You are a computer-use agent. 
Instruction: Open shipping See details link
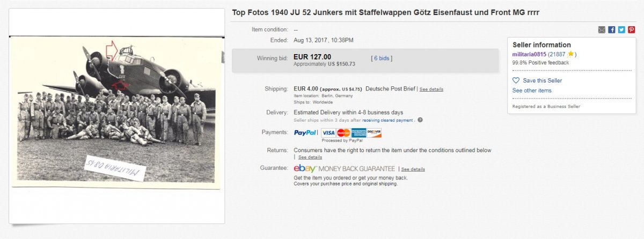coord(431,89)
